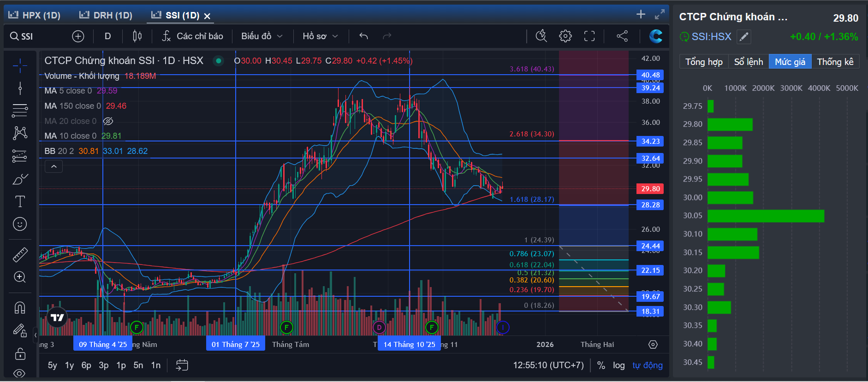Click the red 29.80 current price label

tap(650, 188)
